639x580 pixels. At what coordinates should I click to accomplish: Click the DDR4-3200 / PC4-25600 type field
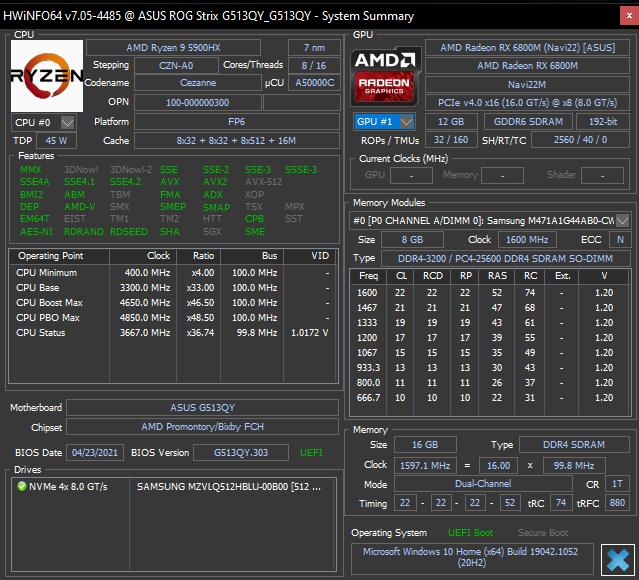(505, 259)
